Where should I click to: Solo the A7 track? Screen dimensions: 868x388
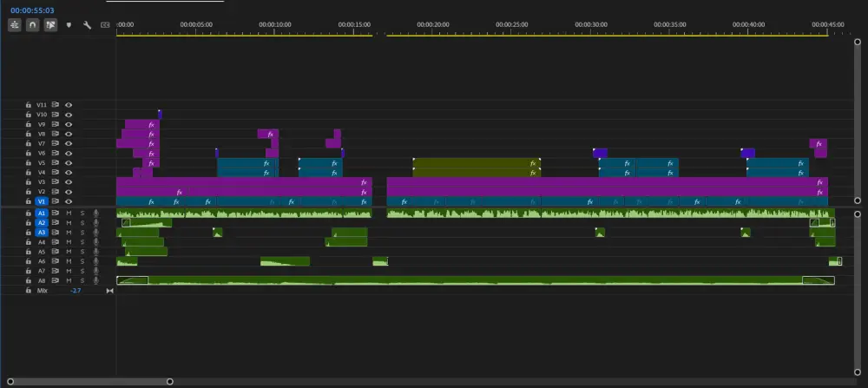(82, 271)
